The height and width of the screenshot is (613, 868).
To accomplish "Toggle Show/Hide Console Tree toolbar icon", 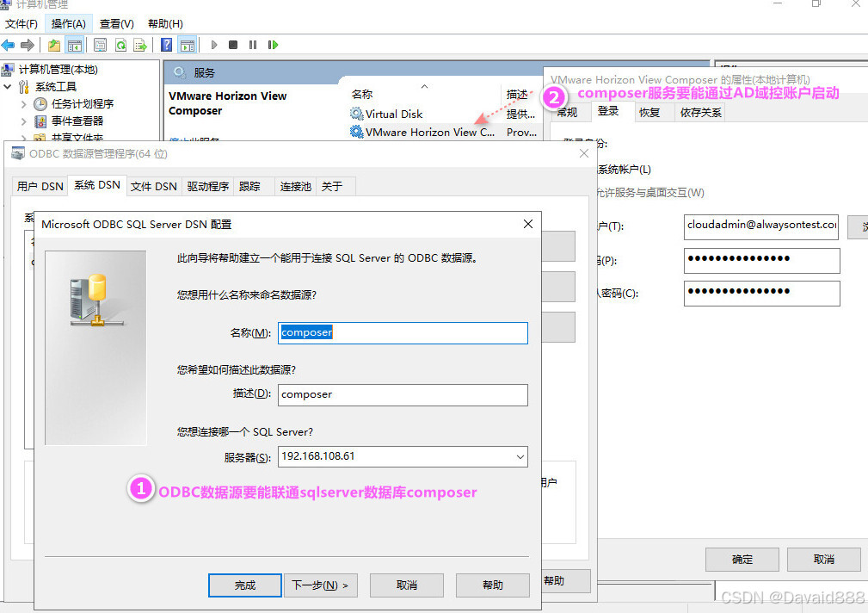I will coord(74,45).
